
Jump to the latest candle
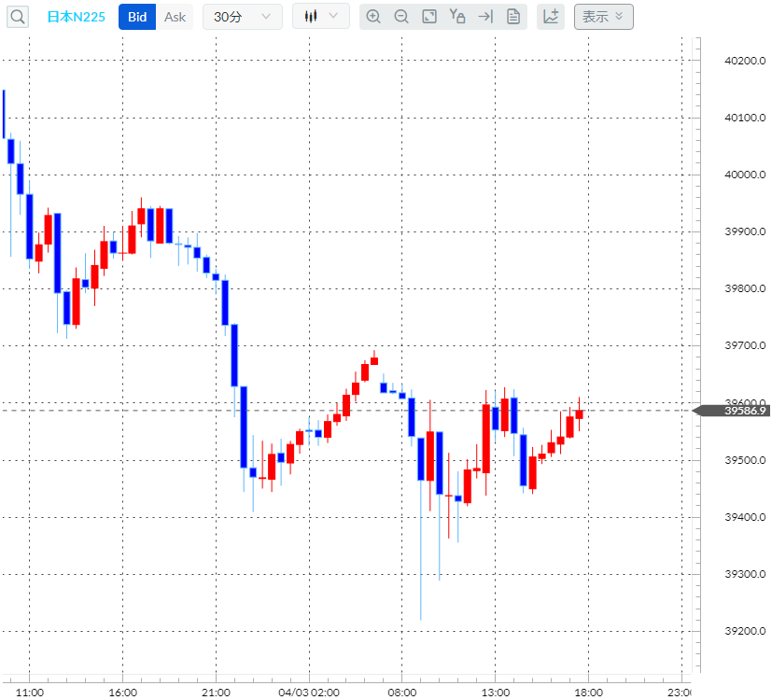click(x=485, y=17)
